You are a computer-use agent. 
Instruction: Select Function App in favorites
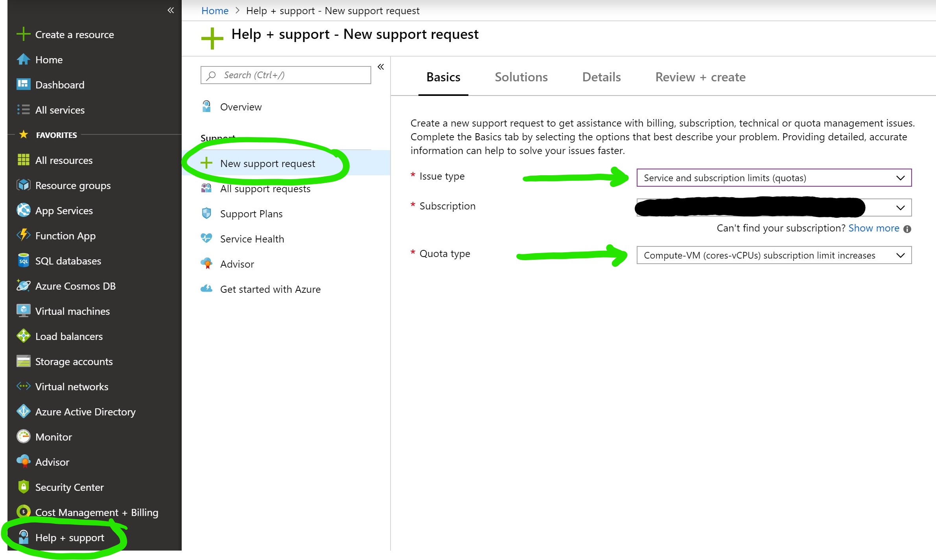[65, 235]
